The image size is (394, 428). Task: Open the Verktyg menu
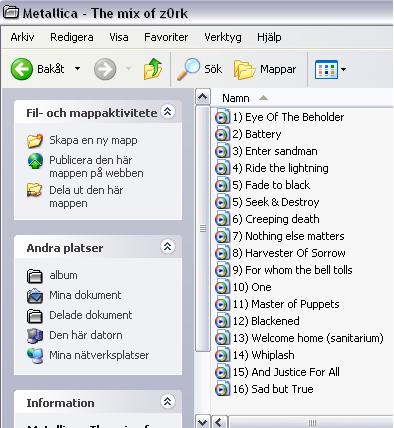click(223, 37)
